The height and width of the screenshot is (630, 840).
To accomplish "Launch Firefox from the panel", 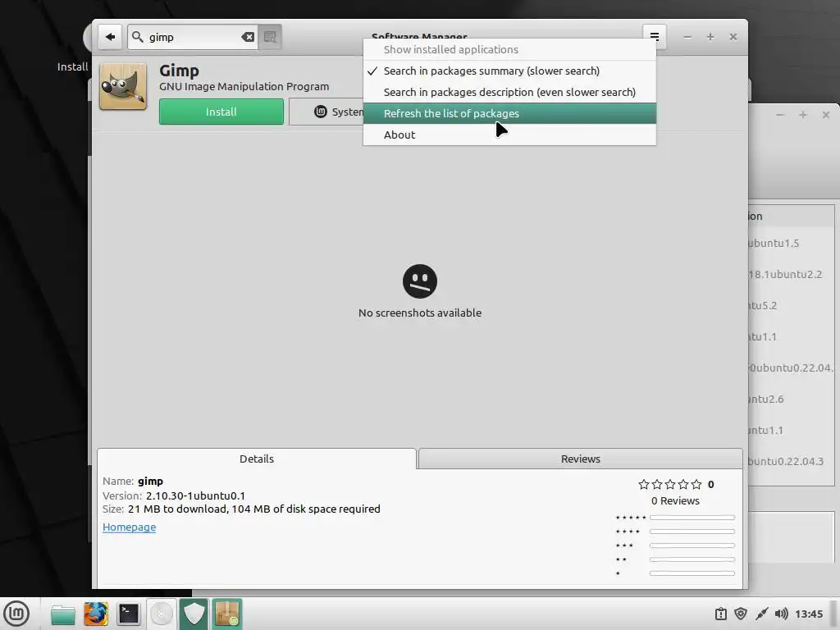I will coord(96,614).
